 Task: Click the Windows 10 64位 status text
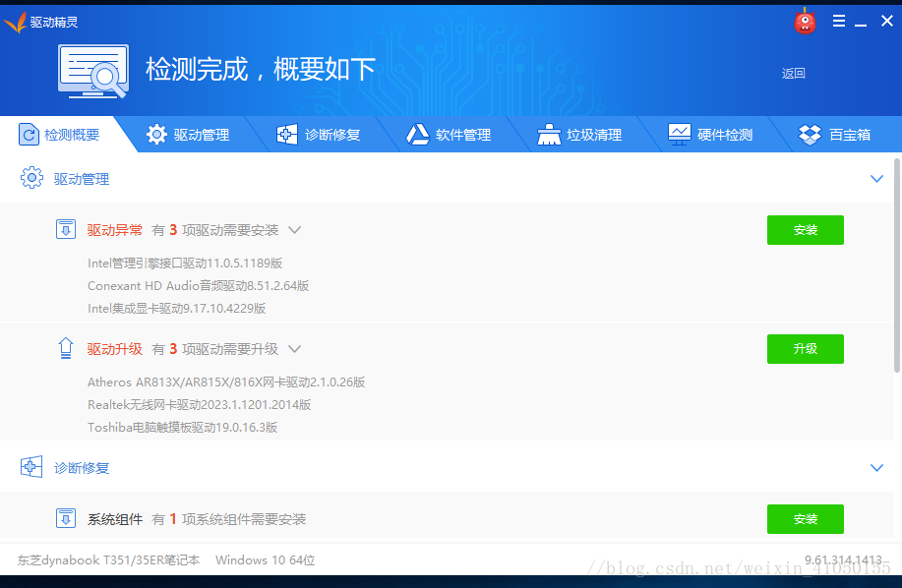pos(266,559)
